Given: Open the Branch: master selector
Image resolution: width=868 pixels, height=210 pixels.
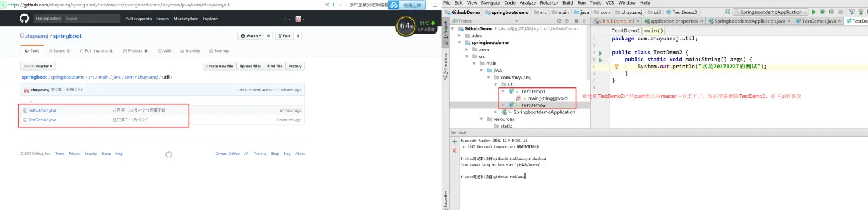Looking at the screenshot, I should pos(38,66).
